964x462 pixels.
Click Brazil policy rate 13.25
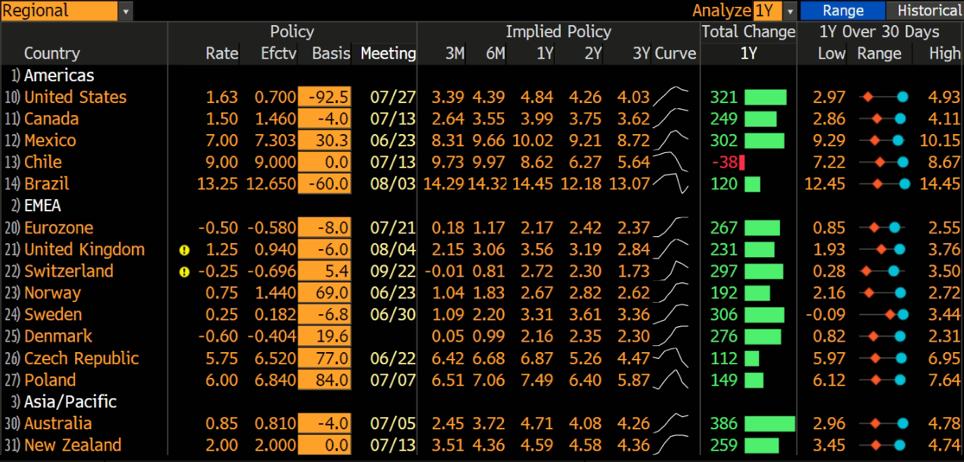tap(218, 184)
